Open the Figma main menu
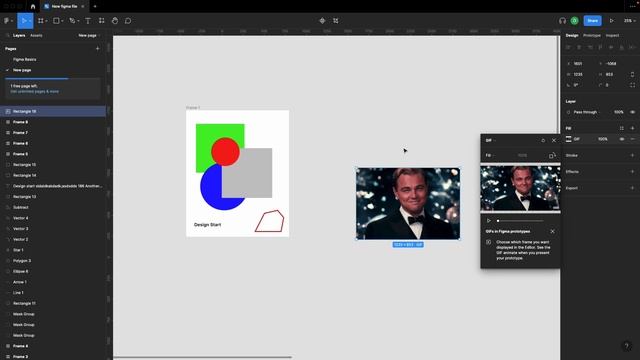Viewport: 640px width, 360px height. [x=7, y=21]
